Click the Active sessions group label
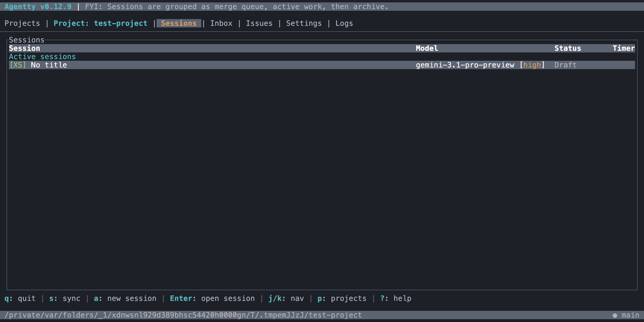The height and width of the screenshot is (322, 644). click(x=42, y=57)
